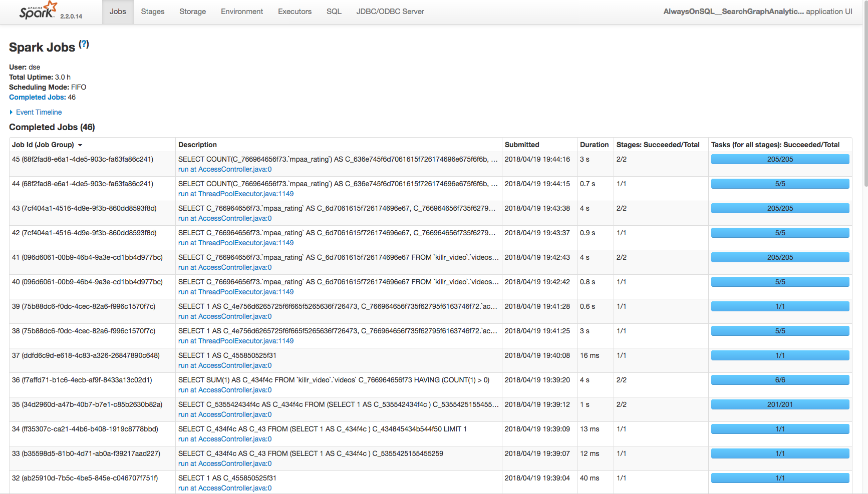Click submitted time 2018/04/19 19:44:16
The height and width of the screenshot is (494, 868).
pyautogui.click(x=537, y=159)
